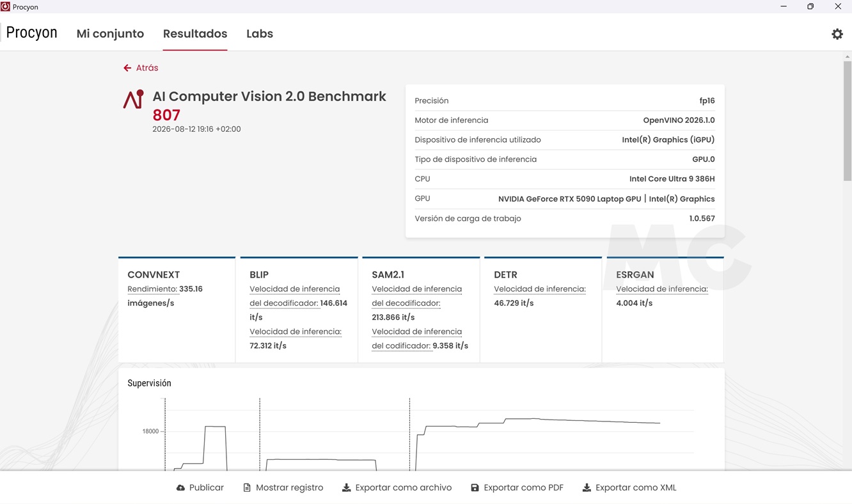Click Tipo de dispositivo de inferencia label

[476, 159]
